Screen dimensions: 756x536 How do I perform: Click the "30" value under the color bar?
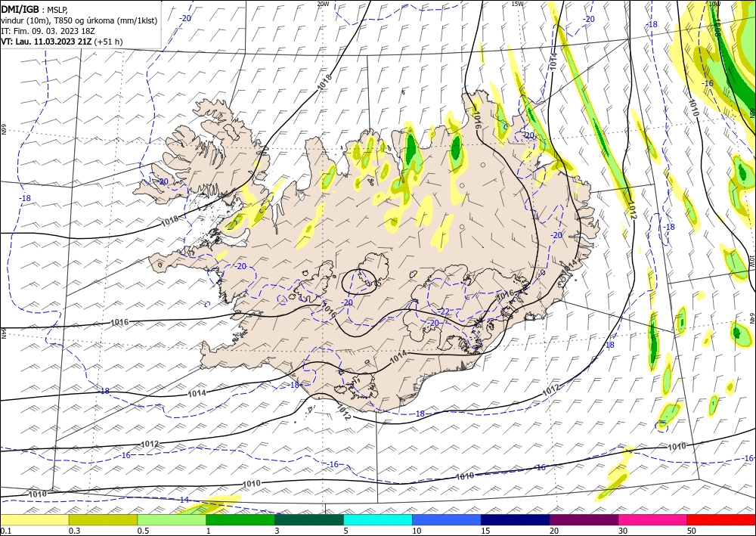coord(623,531)
